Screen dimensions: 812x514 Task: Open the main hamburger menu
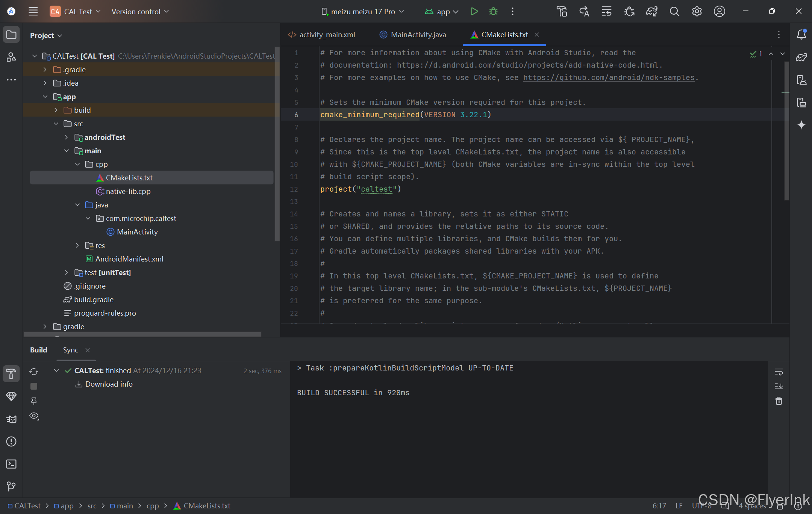point(33,11)
